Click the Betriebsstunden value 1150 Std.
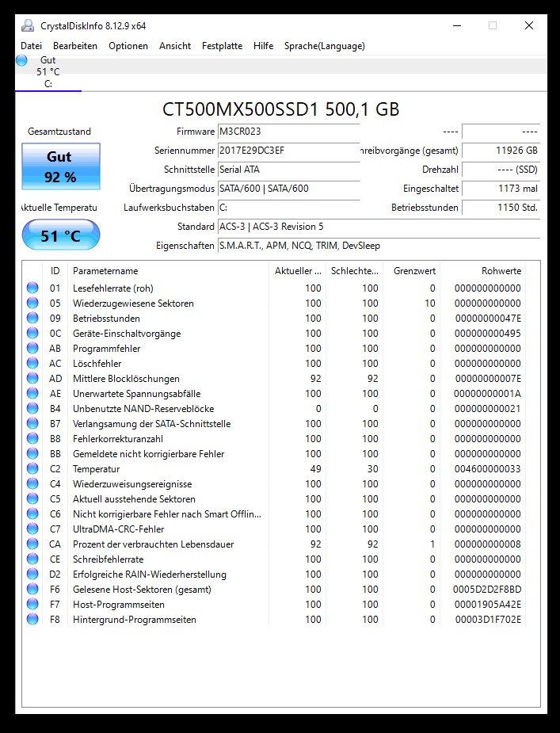Screen dimensions: 560x733 [501, 207]
